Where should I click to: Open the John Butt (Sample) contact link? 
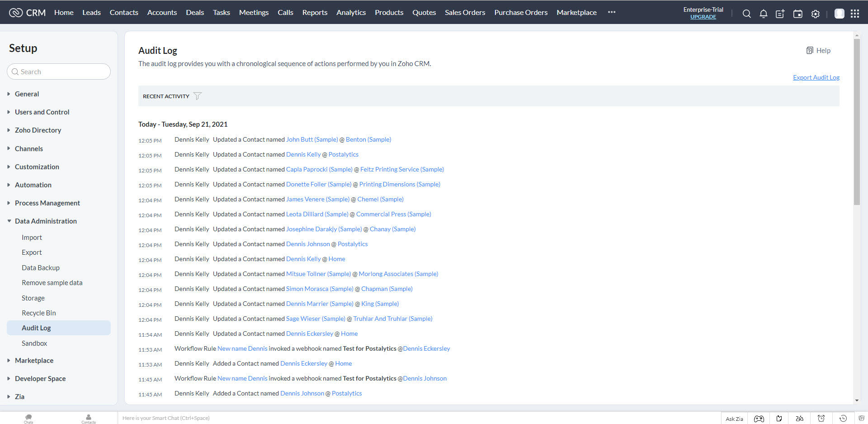[x=312, y=139]
